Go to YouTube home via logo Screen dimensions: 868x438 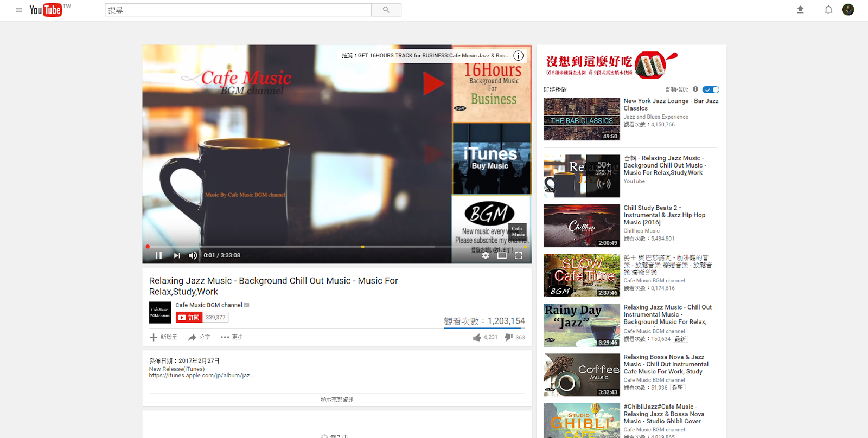46,10
